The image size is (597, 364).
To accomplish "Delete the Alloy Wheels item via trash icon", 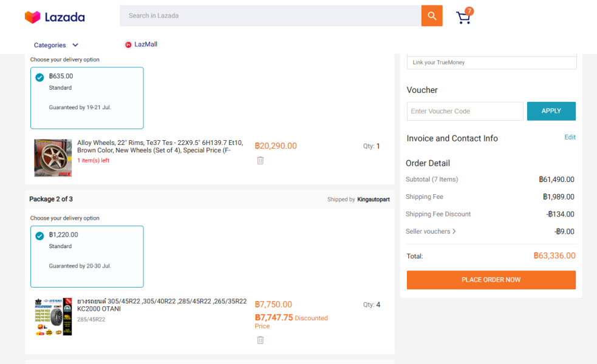I will [260, 161].
